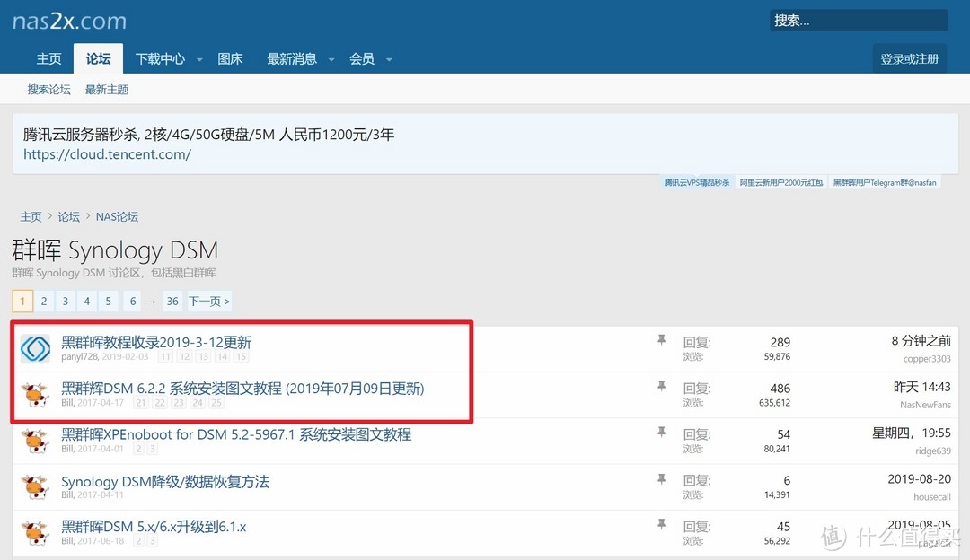Select page 1 in forum pagination
Viewport: 970px width, 560px height.
pos(22,301)
